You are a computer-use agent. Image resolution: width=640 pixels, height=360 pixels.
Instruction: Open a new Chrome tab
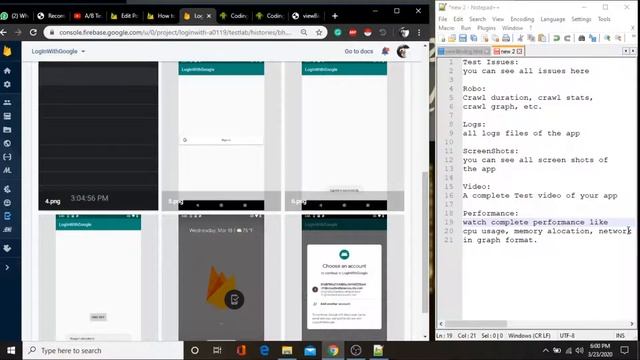[335, 16]
